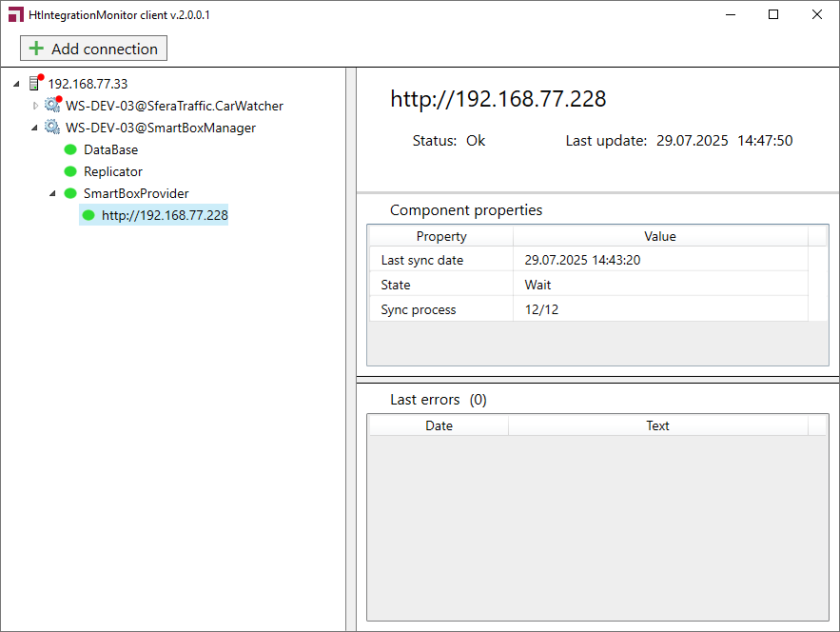Collapse the SmartBoxProvider tree node
The width and height of the screenshot is (840, 632).
point(53,193)
